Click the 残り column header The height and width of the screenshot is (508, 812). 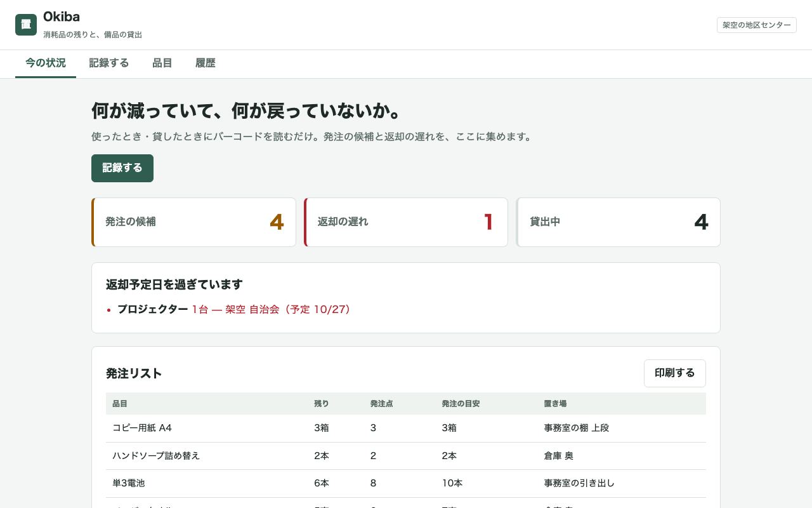(322, 404)
